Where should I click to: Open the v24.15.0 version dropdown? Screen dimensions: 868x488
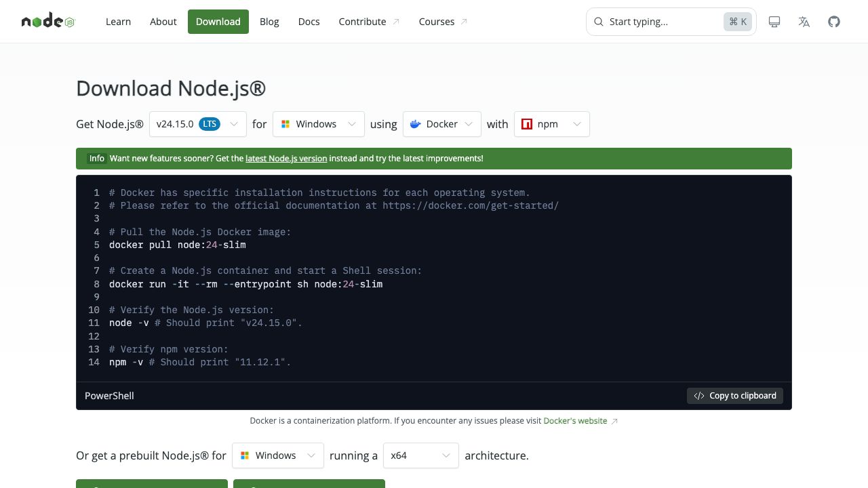[x=197, y=124]
